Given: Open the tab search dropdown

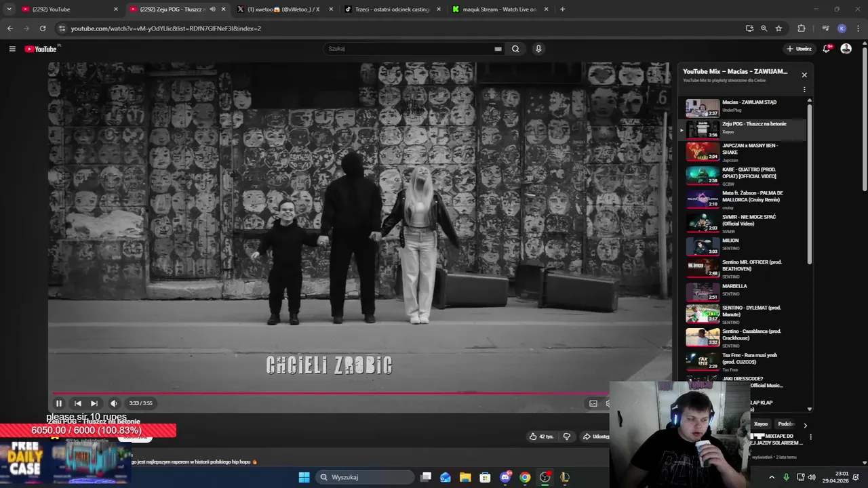Looking at the screenshot, I should point(9,9).
